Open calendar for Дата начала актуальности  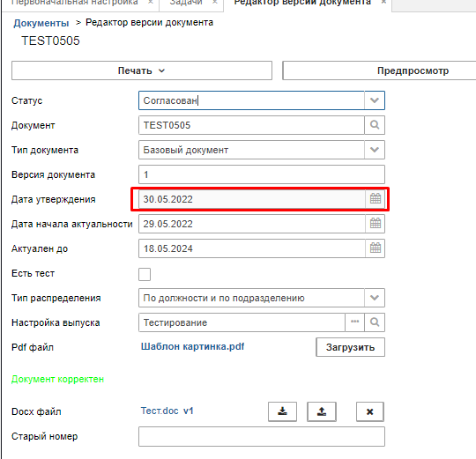coord(376,224)
